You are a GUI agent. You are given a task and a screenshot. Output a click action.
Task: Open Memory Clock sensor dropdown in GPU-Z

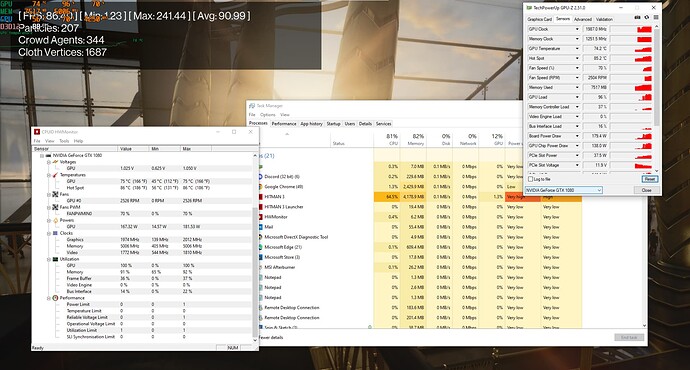coord(577,39)
